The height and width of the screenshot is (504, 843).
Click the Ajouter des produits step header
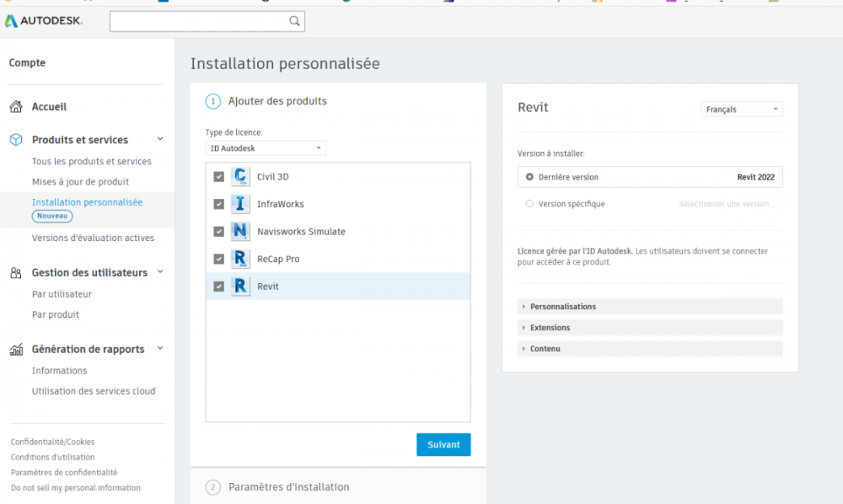tap(277, 101)
